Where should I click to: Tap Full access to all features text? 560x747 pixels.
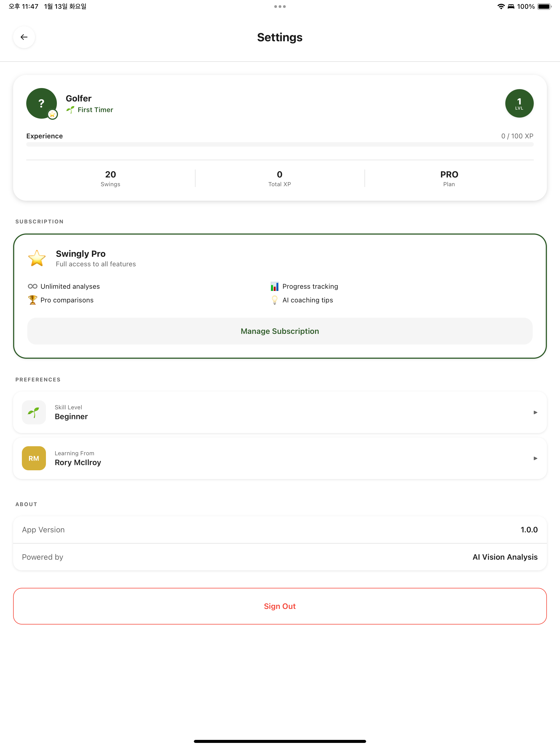(96, 264)
